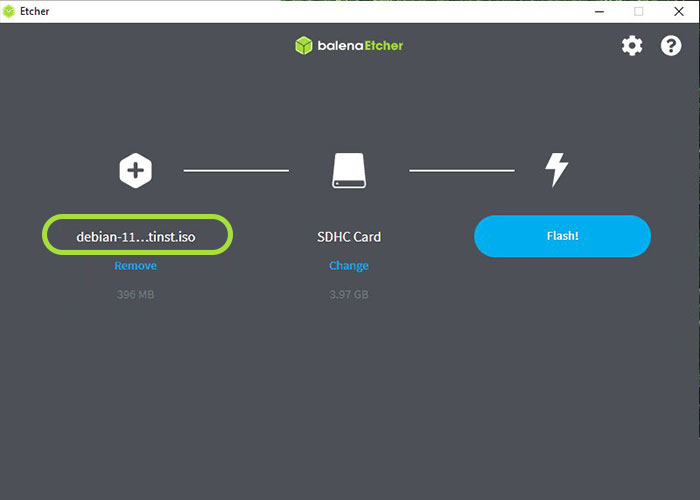The image size is (700, 500).
Task: Maximize the Etcher window
Action: tap(638, 11)
